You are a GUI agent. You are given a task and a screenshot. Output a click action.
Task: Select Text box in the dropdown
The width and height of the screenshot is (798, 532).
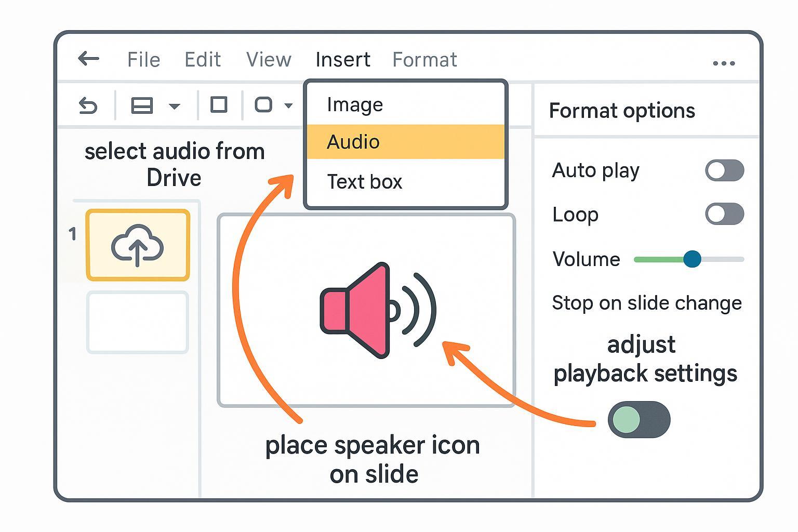(x=364, y=182)
